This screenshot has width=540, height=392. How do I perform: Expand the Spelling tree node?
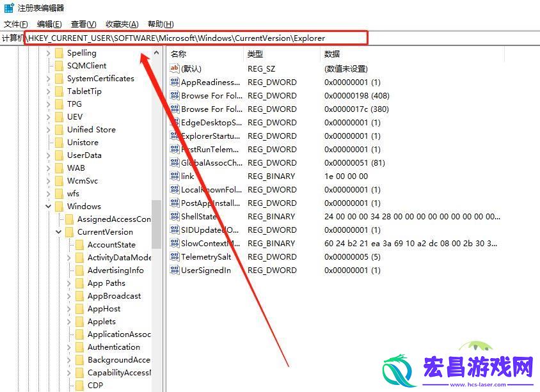(48, 53)
